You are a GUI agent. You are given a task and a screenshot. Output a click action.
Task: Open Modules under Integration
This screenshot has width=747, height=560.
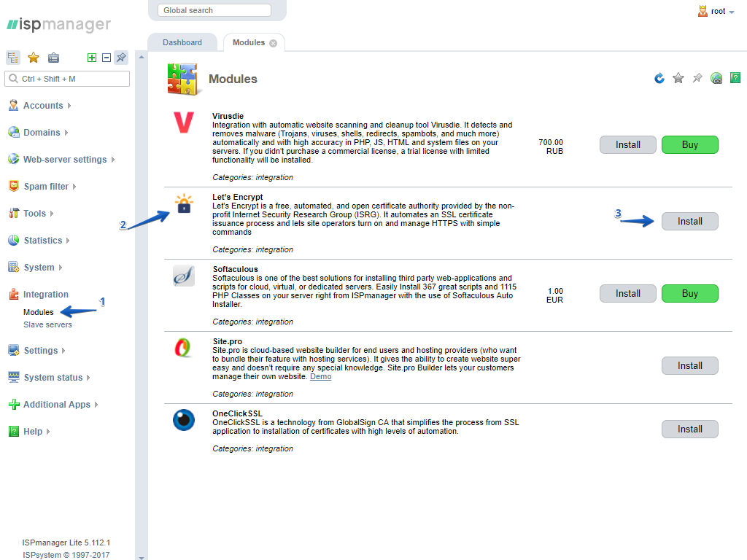(x=39, y=312)
